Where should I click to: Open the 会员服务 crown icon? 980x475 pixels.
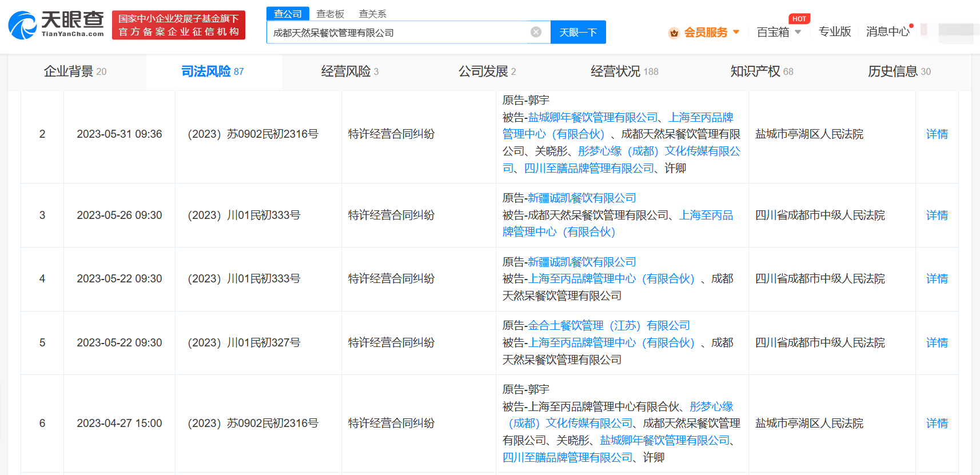[x=674, y=33]
